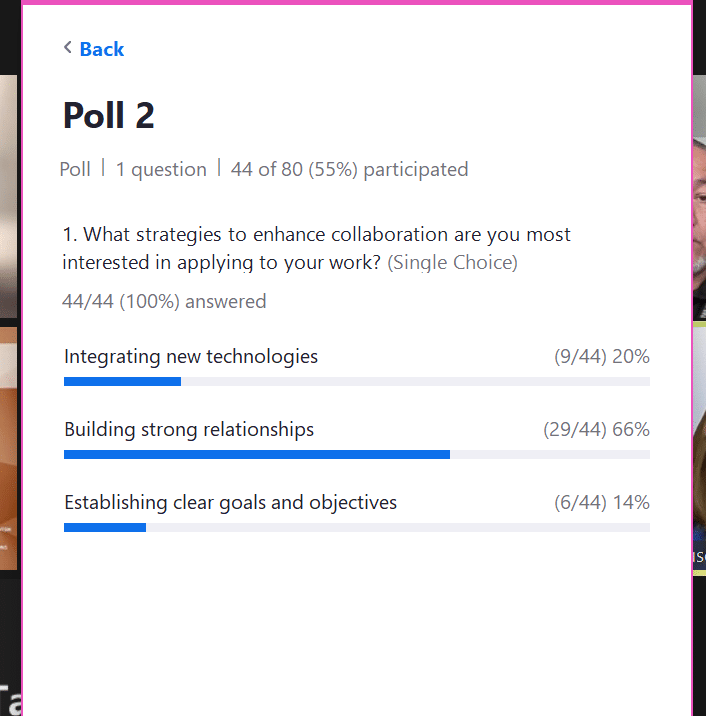Image resolution: width=706 pixels, height=716 pixels.
Task: Select the Poll 2 title heading
Action: (109, 116)
